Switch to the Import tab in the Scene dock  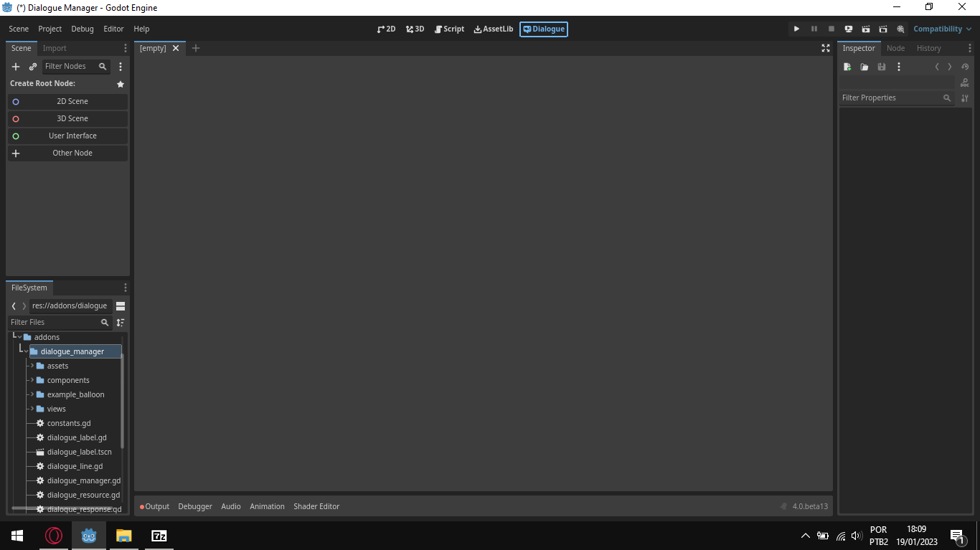point(53,48)
